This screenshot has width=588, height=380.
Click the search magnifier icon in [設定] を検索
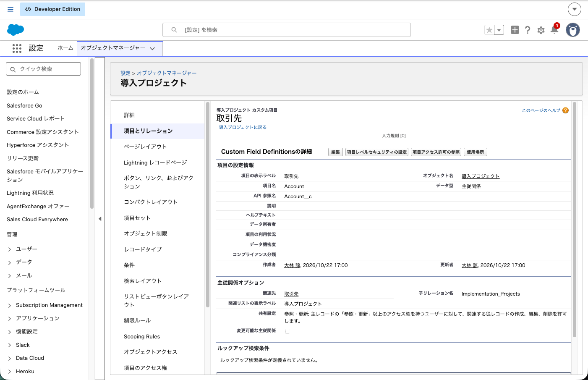click(174, 30)
